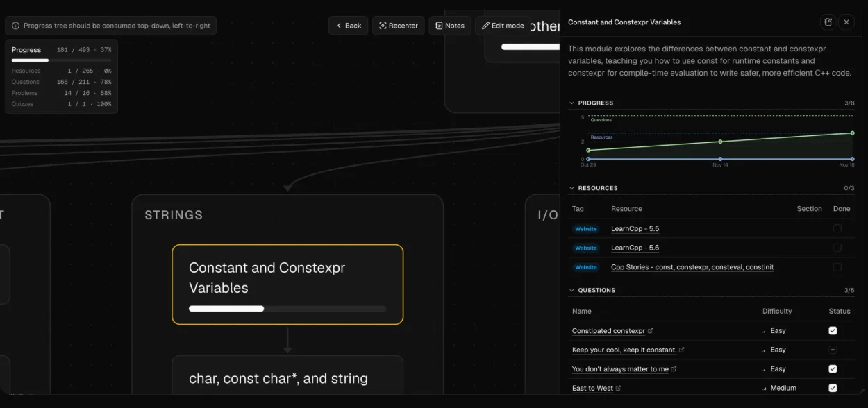The width and height of the screenshot is (868, 408).
Task: Click the 3/5 count in QUESTIONS header
Action: (x=849, y=290)
